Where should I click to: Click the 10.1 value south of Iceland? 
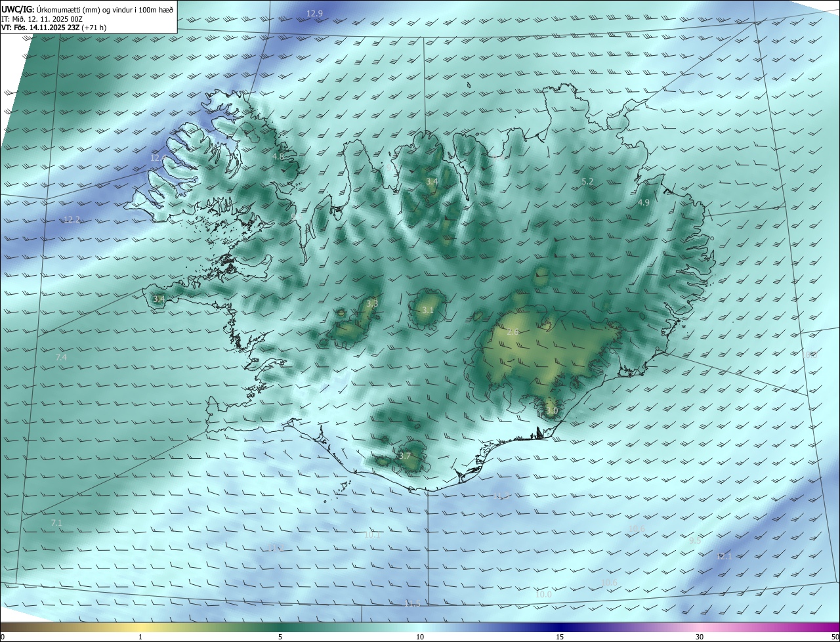(x=372, y=535)
